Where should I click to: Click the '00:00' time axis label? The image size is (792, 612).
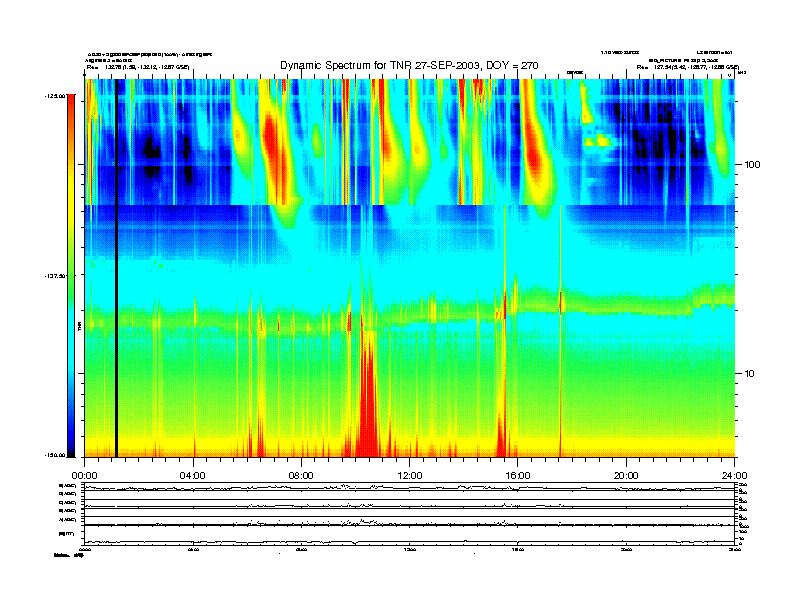coord(84,476)
